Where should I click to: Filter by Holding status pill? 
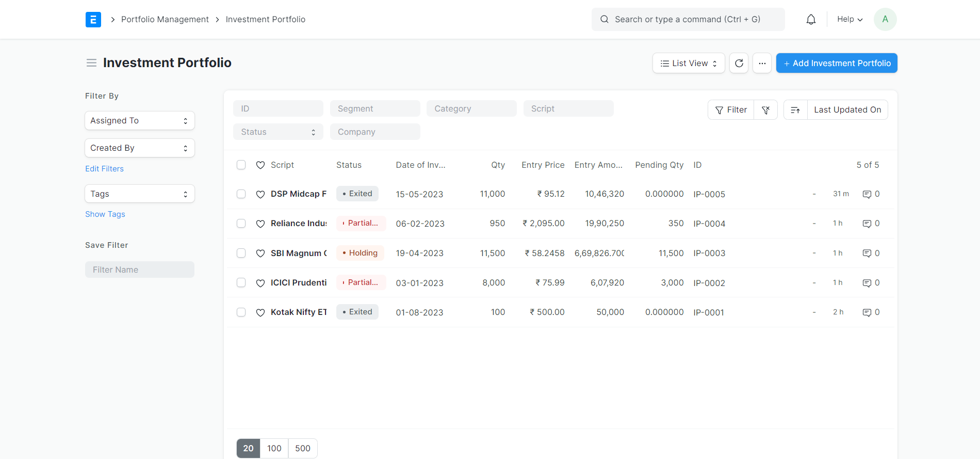(x=360, y=253)
